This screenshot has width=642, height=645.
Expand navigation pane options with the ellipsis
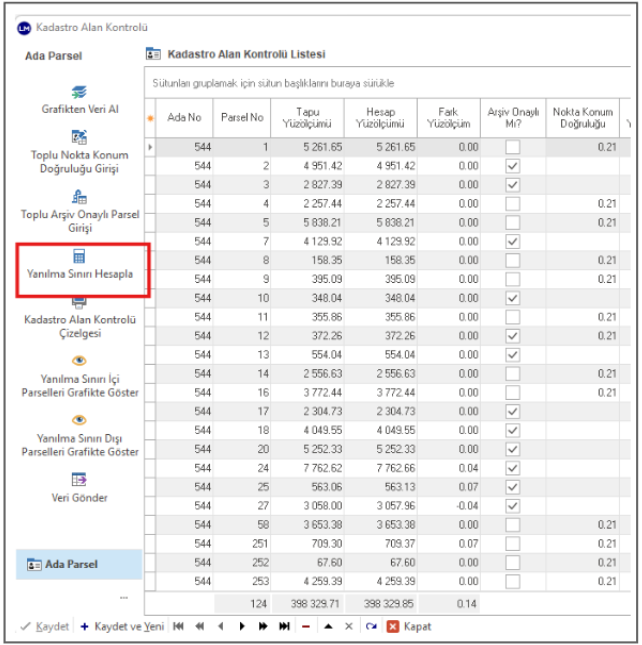124,597
